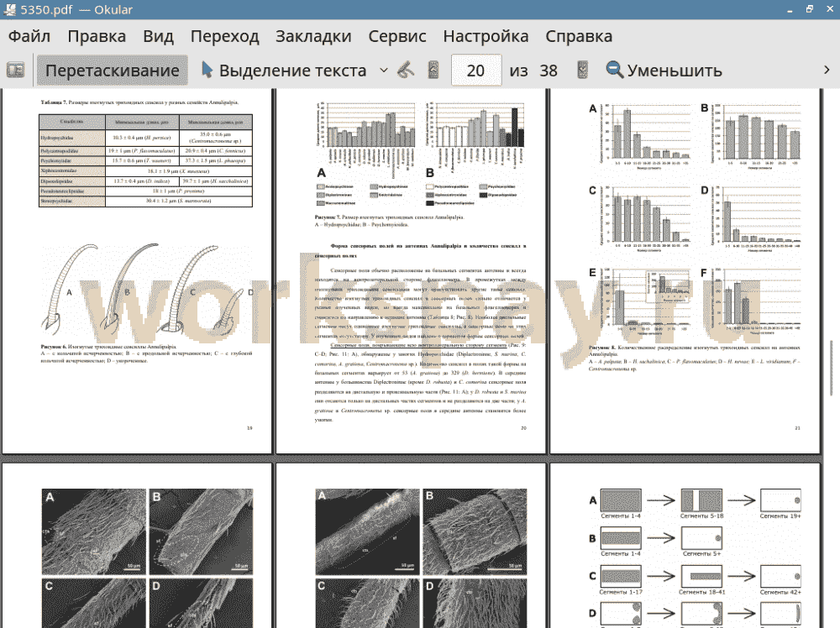
Task: Click page 19 with the sensilla table
Action: coord(137,271)
